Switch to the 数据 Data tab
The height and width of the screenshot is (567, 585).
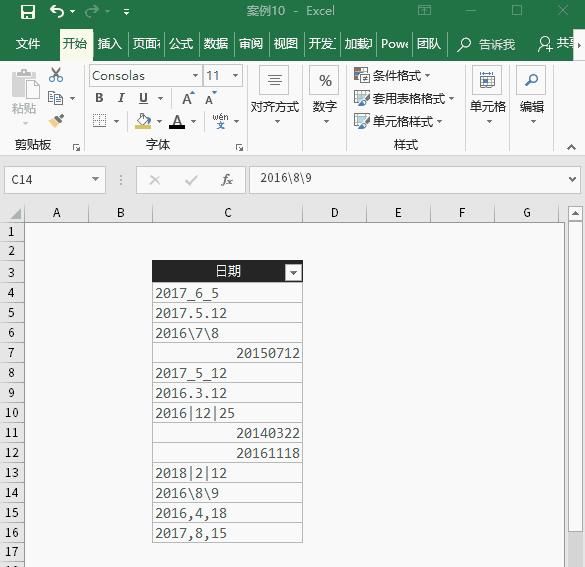coord(216,44)
